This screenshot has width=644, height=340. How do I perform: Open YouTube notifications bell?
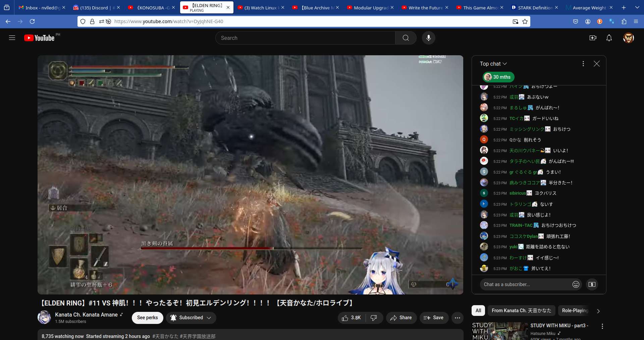click(609, 38)
